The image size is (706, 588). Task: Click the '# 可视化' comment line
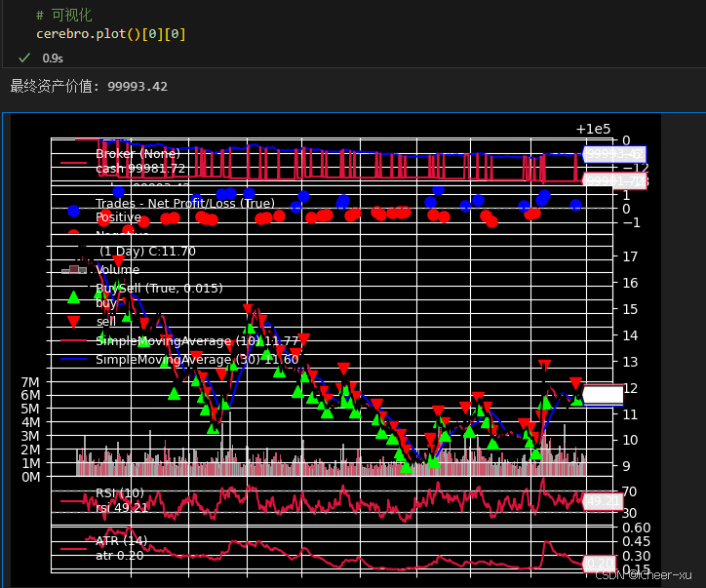63,15
